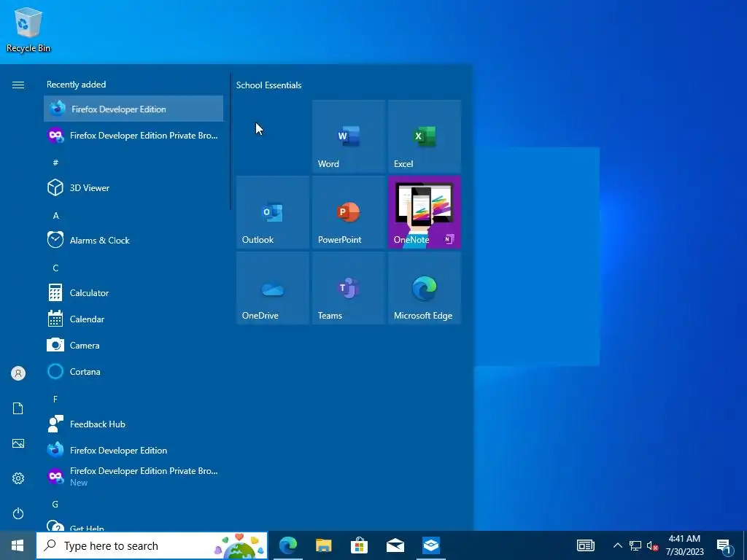Open the OneDrive tile

(273, 288)
